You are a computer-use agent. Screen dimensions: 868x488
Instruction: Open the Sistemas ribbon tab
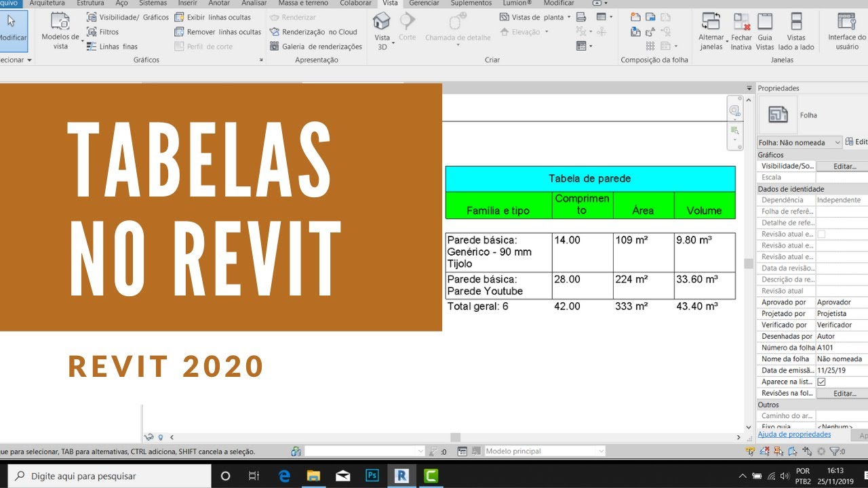[x=153, y=3]
